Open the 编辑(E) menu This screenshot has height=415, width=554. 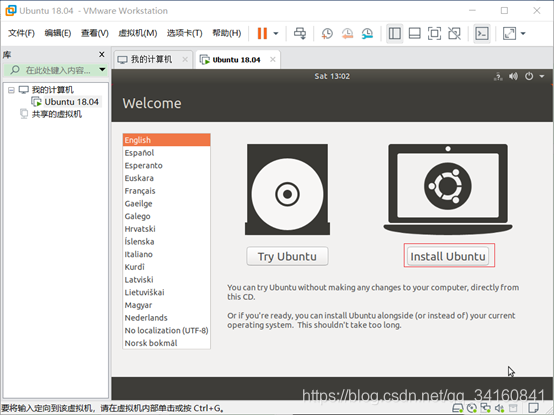(58, 33)
